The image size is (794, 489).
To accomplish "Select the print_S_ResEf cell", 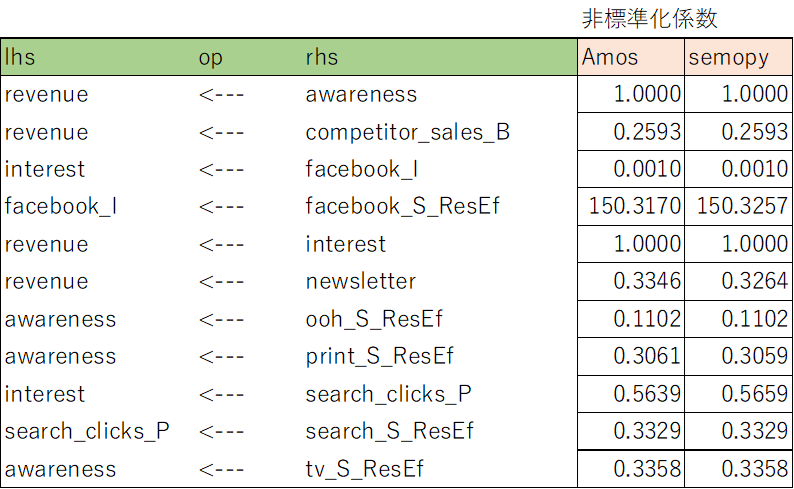I will pyautogui.click(x=379, y=357).
